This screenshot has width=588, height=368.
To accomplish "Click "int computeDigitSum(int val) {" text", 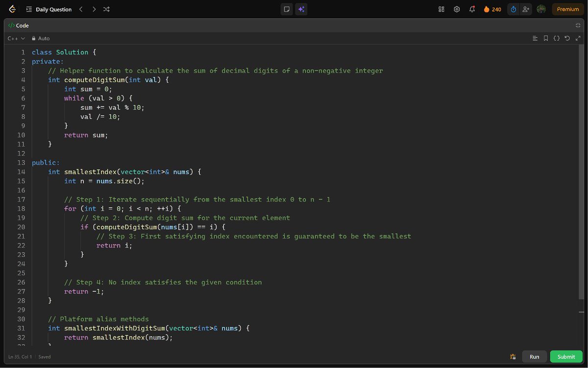I will pos(108,79).
